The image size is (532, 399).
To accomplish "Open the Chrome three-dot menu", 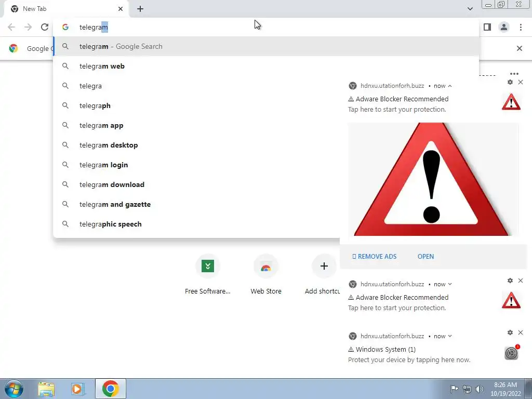I will coord(521,27).
